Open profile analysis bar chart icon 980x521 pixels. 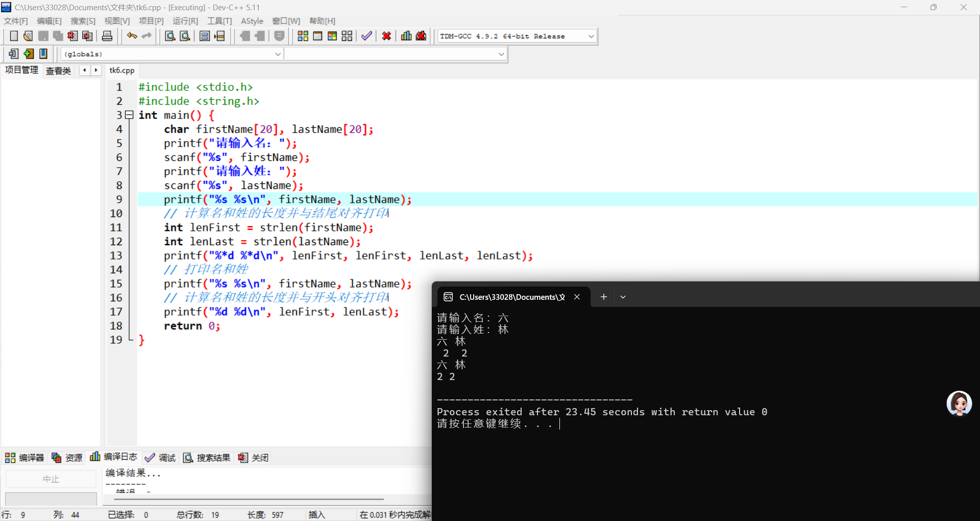click(406, 36)
